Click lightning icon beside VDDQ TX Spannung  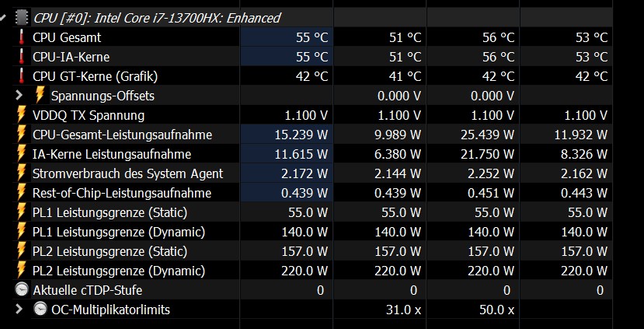[x=21, y=115]
